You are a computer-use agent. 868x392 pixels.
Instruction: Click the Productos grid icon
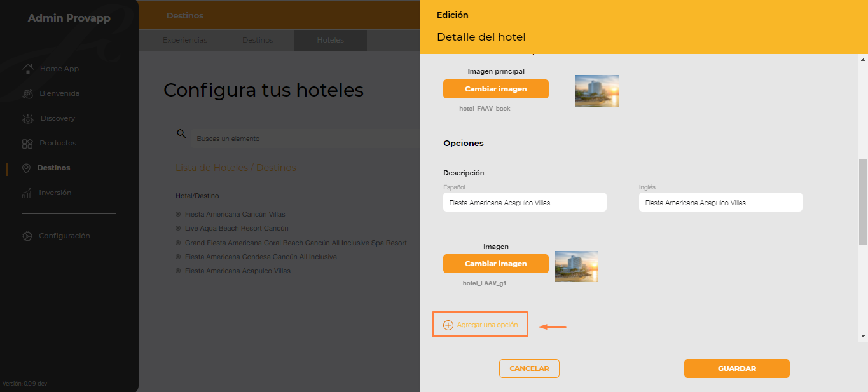(27, 144)
